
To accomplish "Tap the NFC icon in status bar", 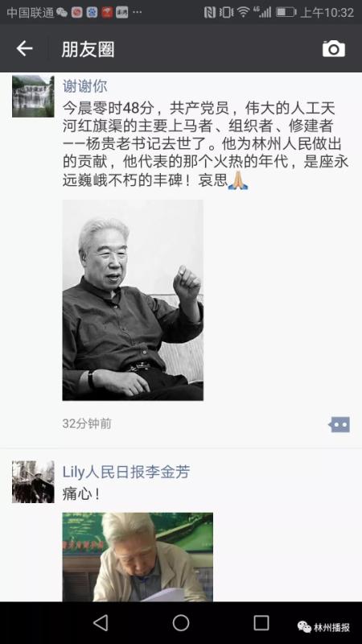I will [x=210, y=12].
